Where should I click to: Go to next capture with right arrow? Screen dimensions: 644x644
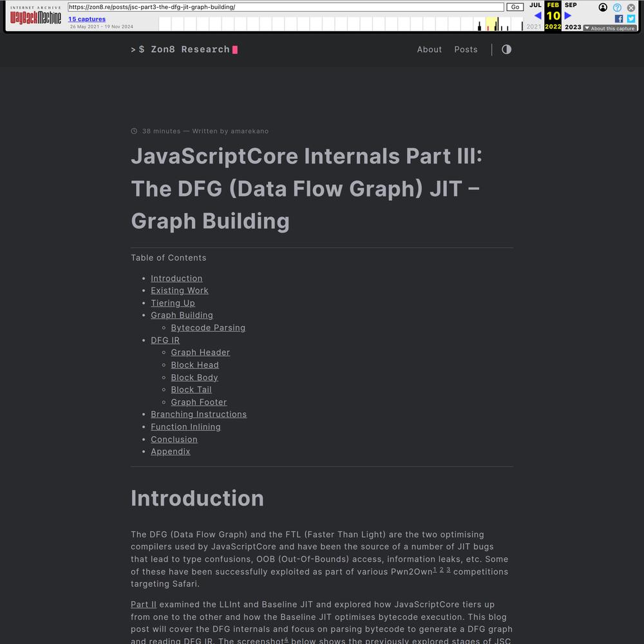[567, 15]
